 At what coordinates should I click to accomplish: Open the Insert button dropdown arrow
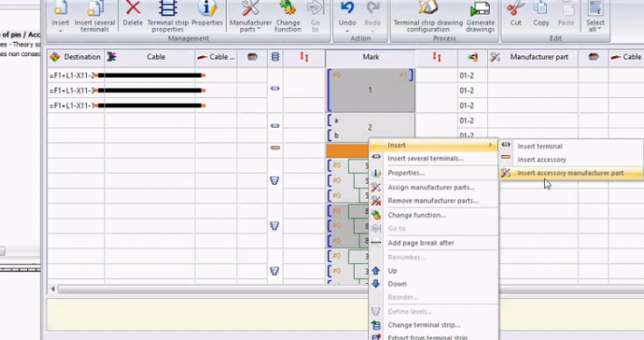point(60,31)
